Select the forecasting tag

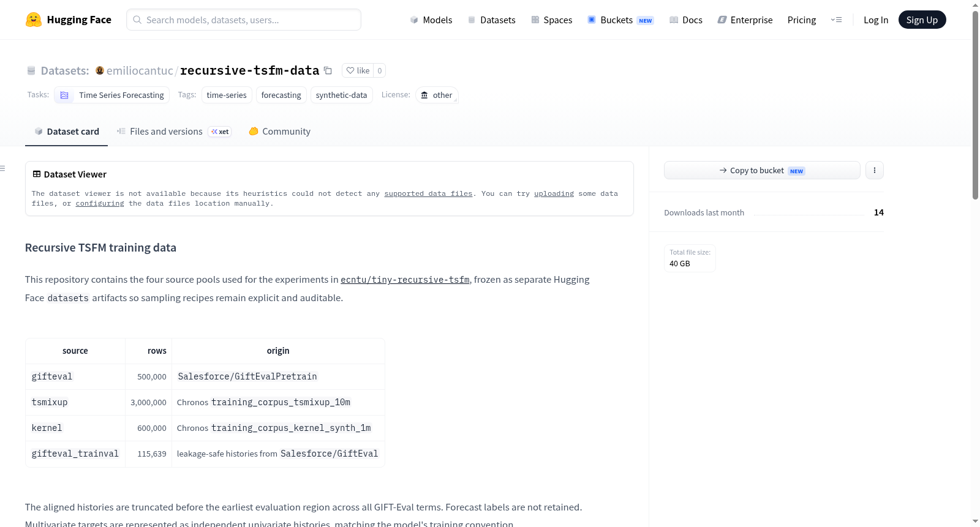pos(281,95)
